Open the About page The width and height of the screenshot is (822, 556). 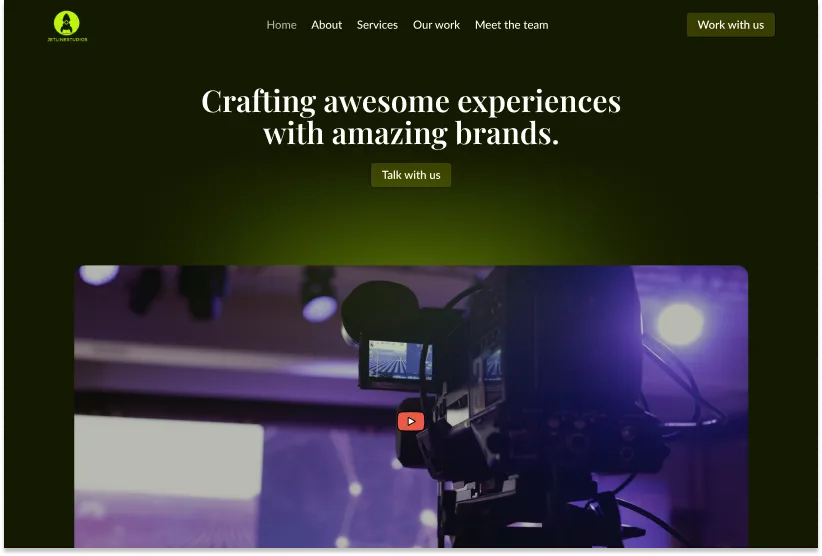326,25
